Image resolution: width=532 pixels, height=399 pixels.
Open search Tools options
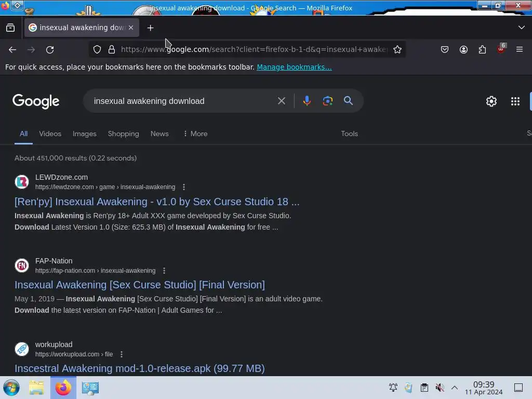point(350,134)
